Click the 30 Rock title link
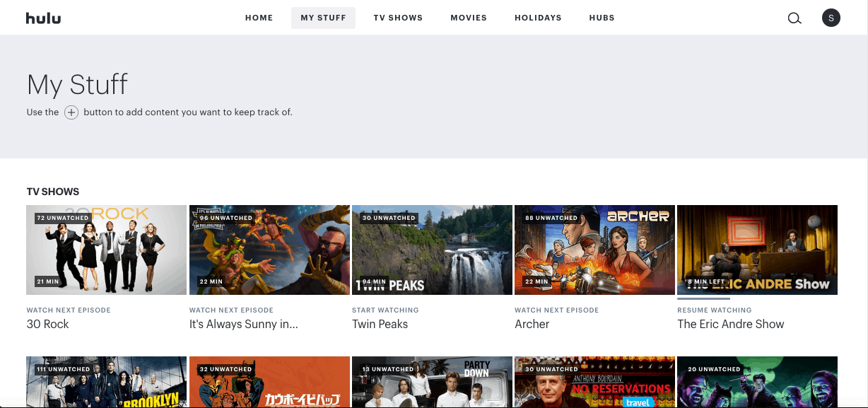 point(47,324)
